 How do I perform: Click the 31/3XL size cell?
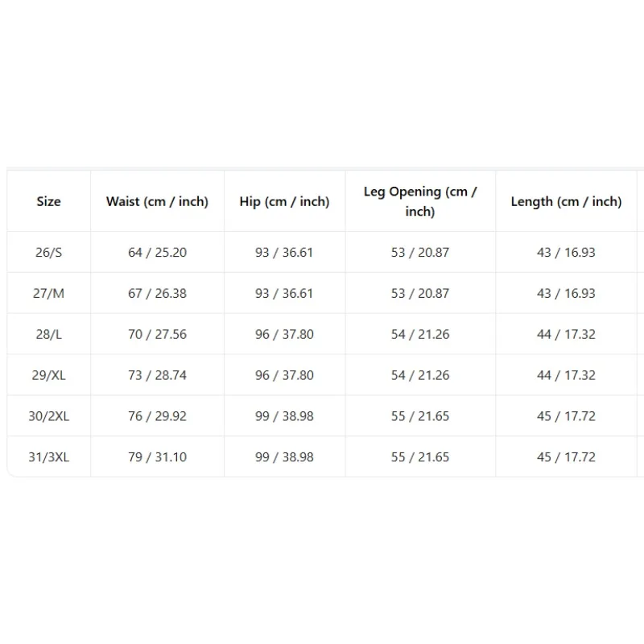coord(48,457)
